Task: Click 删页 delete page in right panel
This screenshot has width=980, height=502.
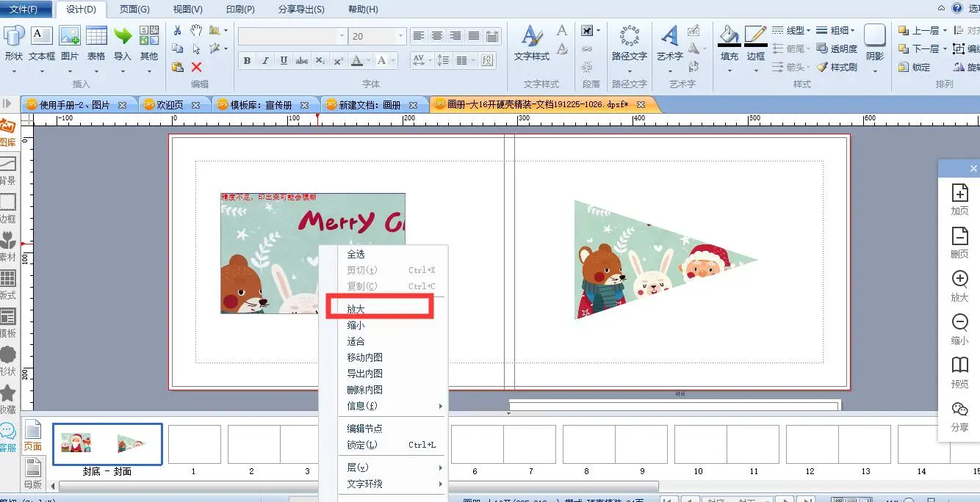Action: coord(959,242)
